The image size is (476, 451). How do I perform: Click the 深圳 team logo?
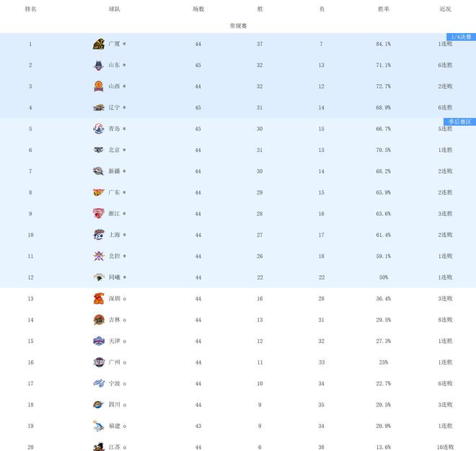[x=99, y=299]
